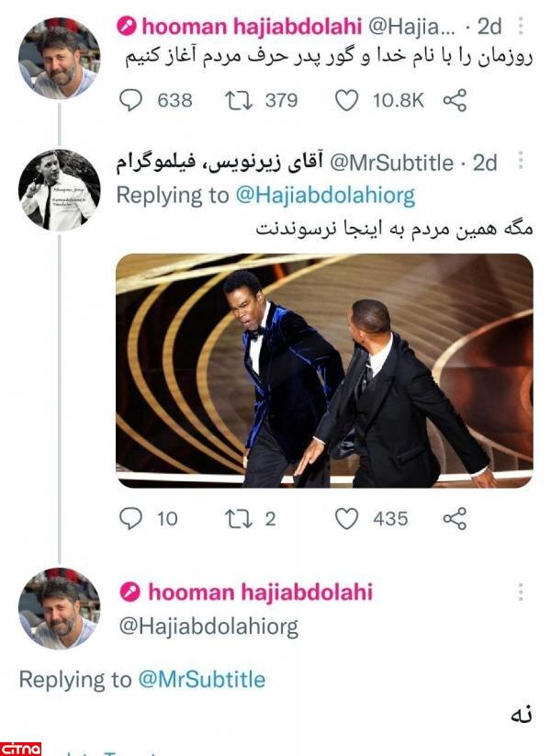The height and width of the screenshot is (756, 551).
Task: Open more options on bottom hooman reply
Action: coord(522,592)
